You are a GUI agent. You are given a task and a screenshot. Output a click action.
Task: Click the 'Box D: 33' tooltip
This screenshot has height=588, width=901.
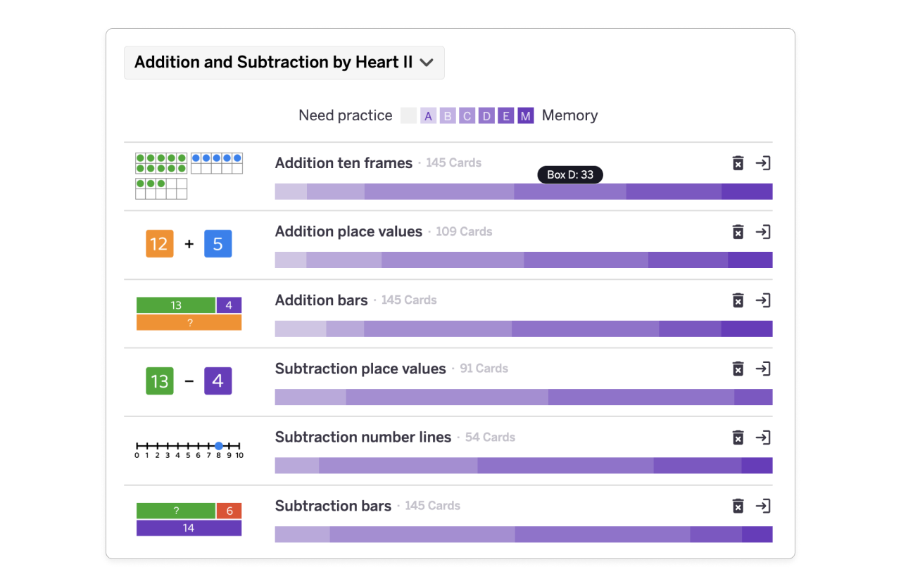pos(569,174)
